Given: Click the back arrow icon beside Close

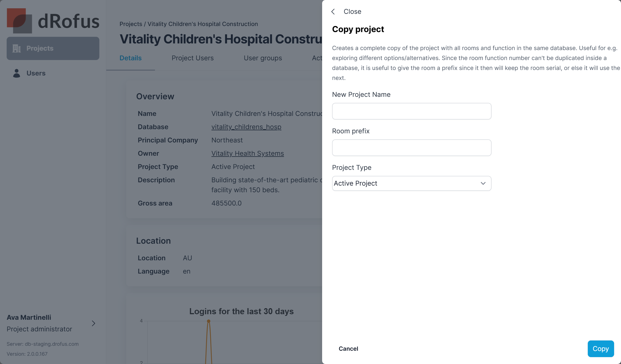Looking at the screenshot, I should tap(333, 12).
